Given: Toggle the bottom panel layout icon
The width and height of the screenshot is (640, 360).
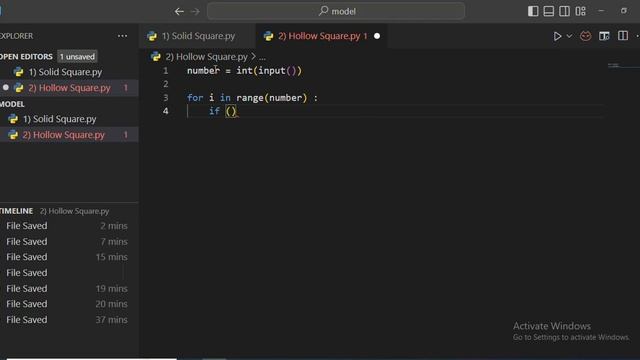Looking at the screenshot, I should point(549,11).
